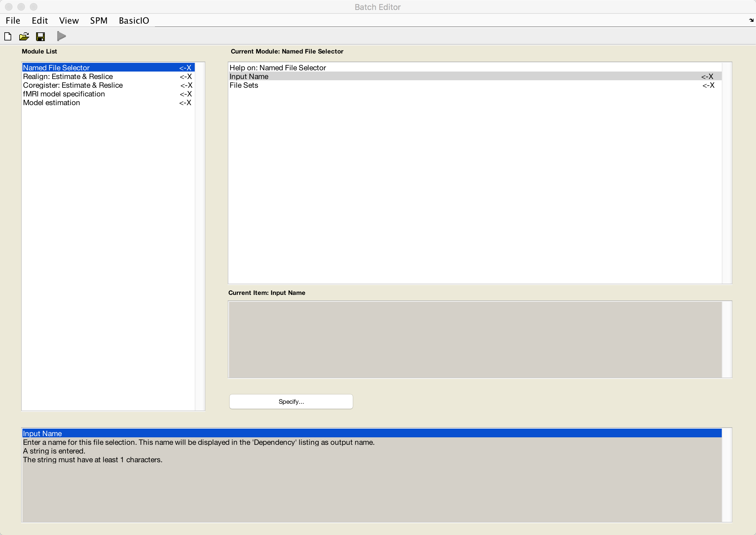Select Model estimation module
756x535 pixels.
(108, 102)
